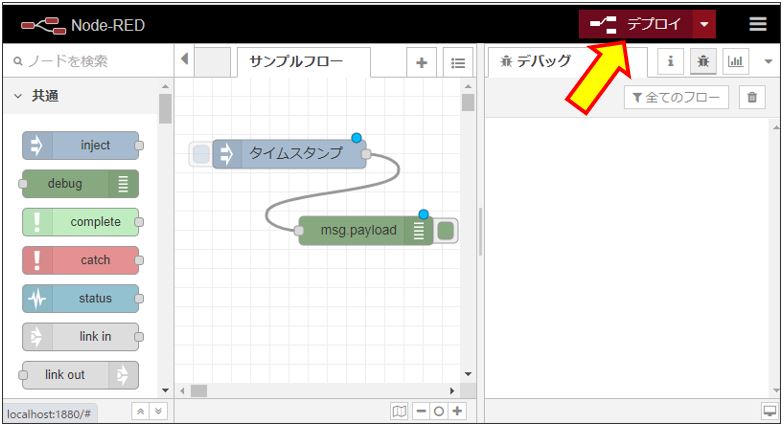Zoom out the canvas with minus button
The image size is (784, 428).
coord(421,411)
